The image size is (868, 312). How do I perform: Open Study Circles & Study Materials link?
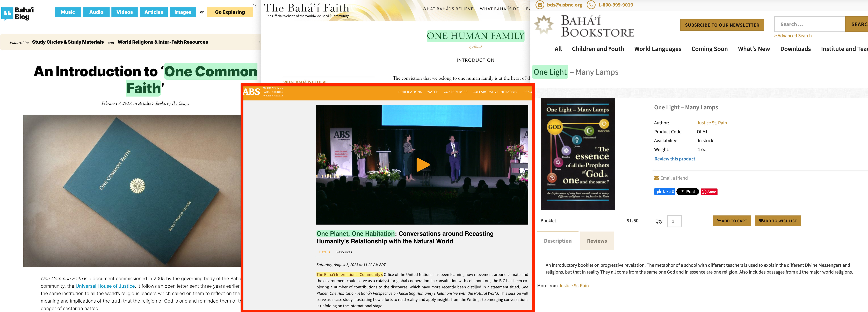[x=68, y=42]
